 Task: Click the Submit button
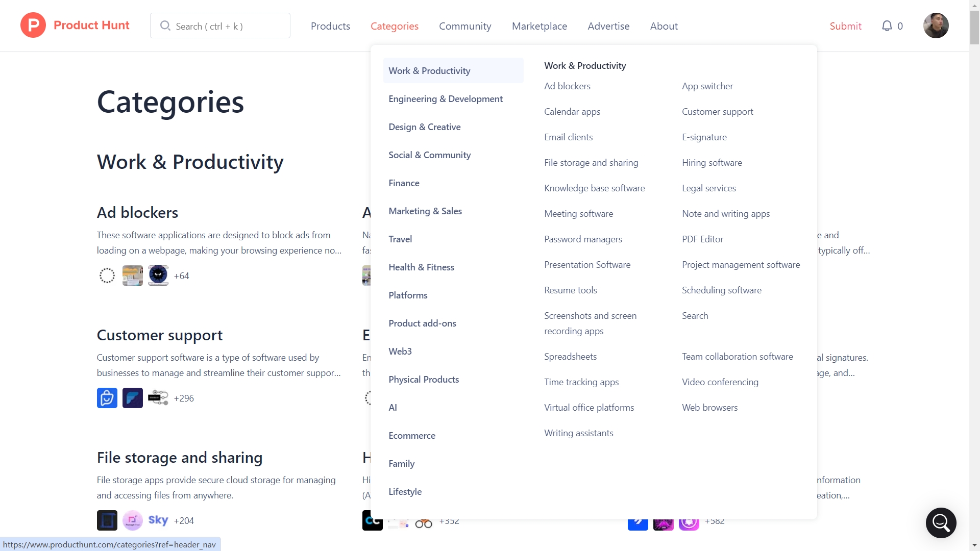coord(845,26)
